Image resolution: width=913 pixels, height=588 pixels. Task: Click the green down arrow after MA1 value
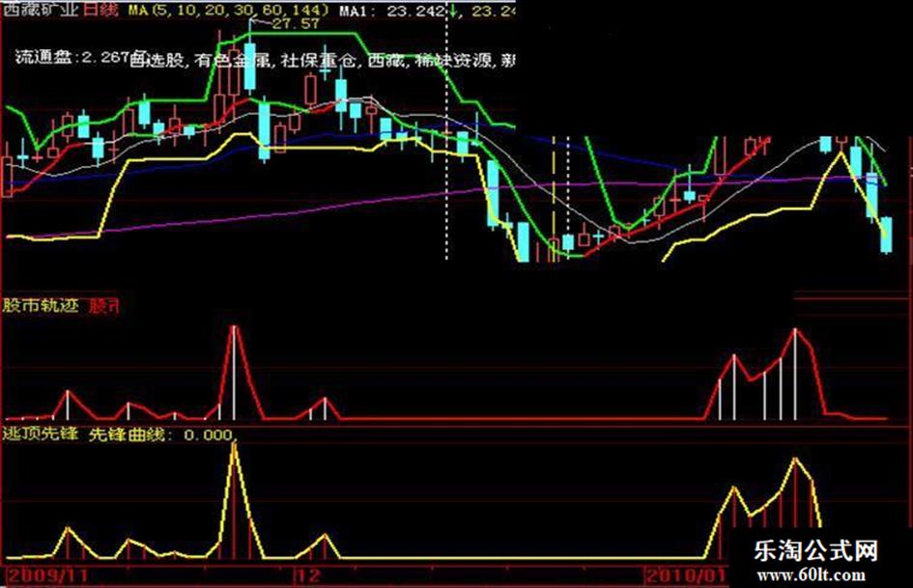(452, 11)
